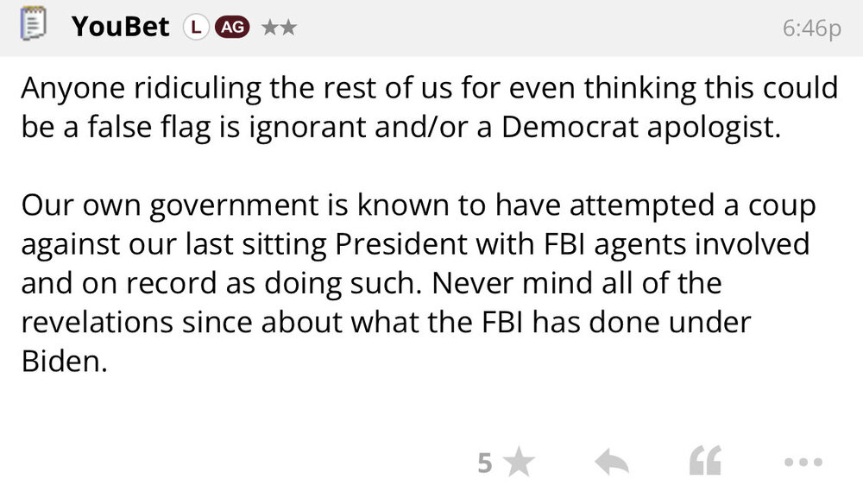The image size is (863, 504).
Task: Click the dark red AG badge
Action: (x=231, y=28)
